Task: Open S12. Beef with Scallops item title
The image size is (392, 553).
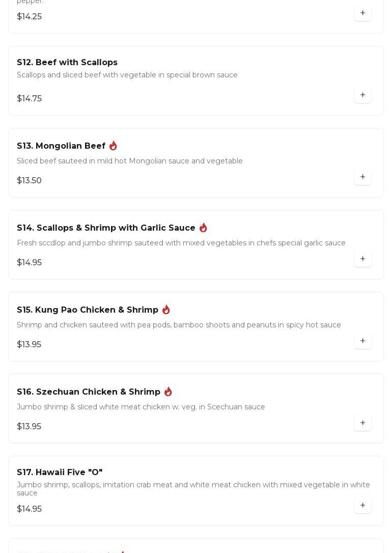Action: click(67, 62)
